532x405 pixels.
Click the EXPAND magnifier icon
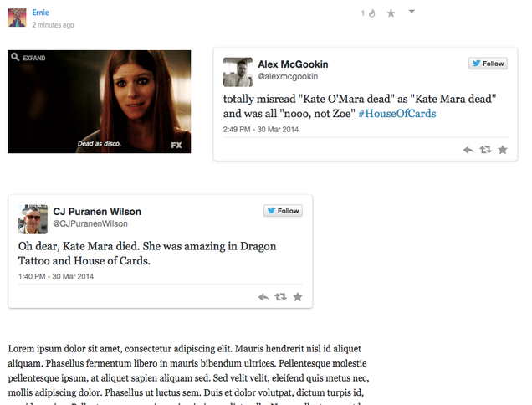coord(15,57)
